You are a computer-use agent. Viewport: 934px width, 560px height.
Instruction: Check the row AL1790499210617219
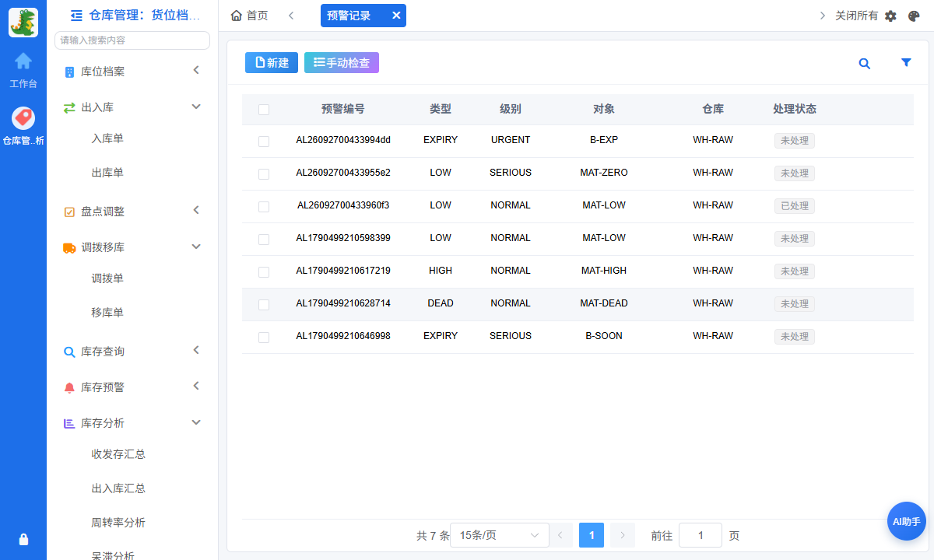click(x=264, y=272)
